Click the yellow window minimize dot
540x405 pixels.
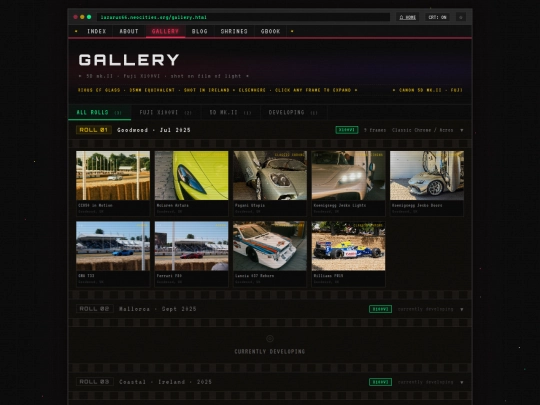tap(82, 17)
